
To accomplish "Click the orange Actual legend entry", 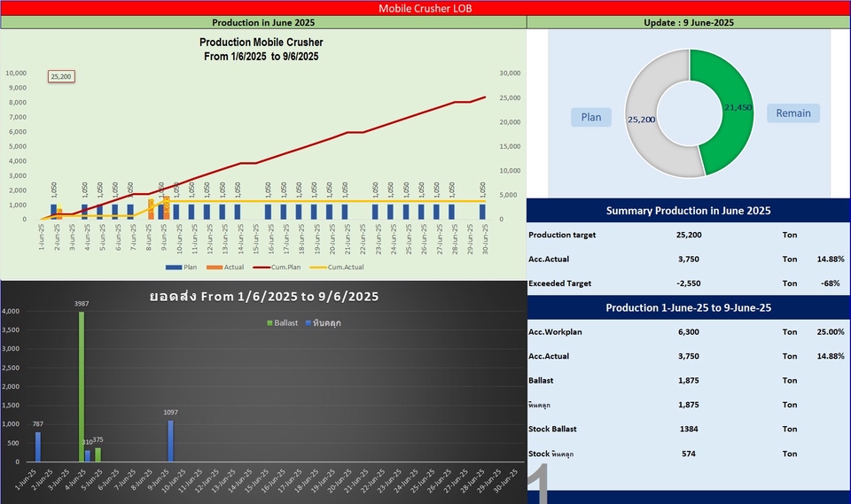I will tap(225, 267).
